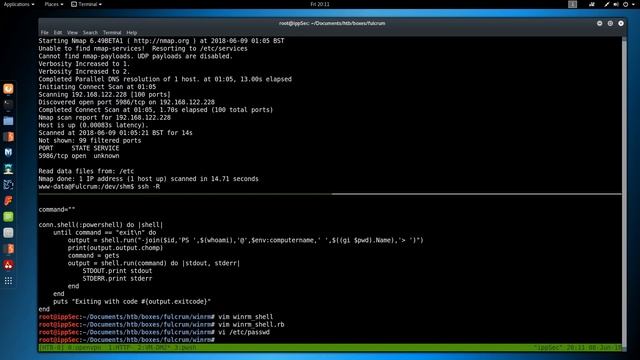Open the Edit menu in terminal
Screen dimensions: 640x360
(58, 32)
